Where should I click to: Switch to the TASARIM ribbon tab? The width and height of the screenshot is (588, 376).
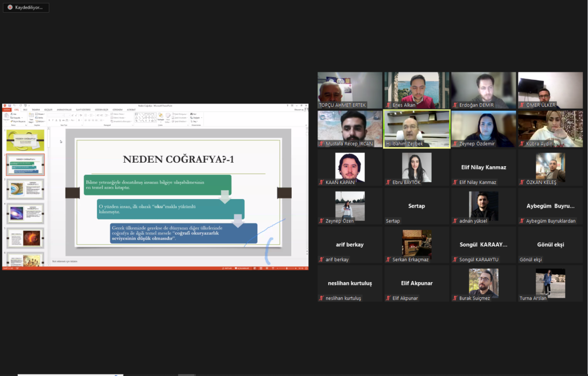click(x=36, y=109)
